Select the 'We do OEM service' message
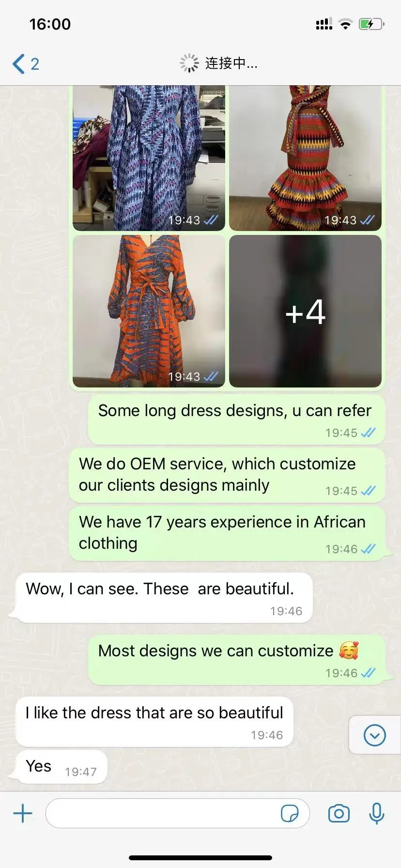The height and width of the screenshot is (868, 401). click(x=227, y=475)
